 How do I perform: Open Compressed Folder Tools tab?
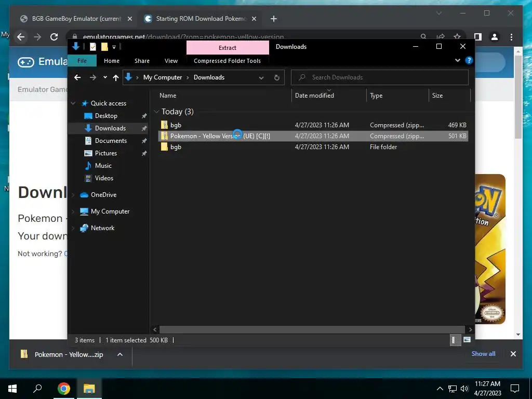pos(228,61)
